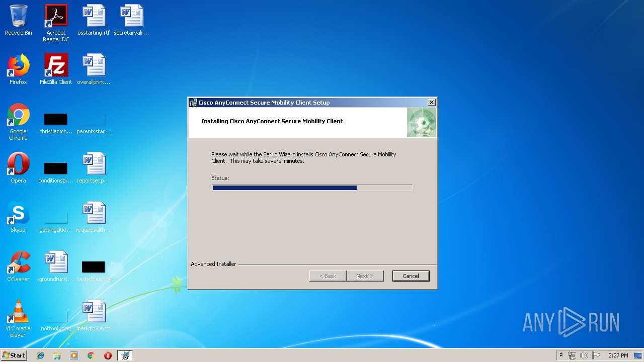Select the secretaryalr... document icon
This screenshot has height=362, width=644.
131,21
